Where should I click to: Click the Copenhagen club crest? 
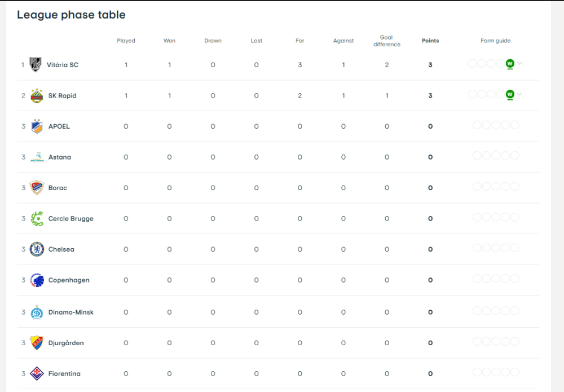coord(37,280)
